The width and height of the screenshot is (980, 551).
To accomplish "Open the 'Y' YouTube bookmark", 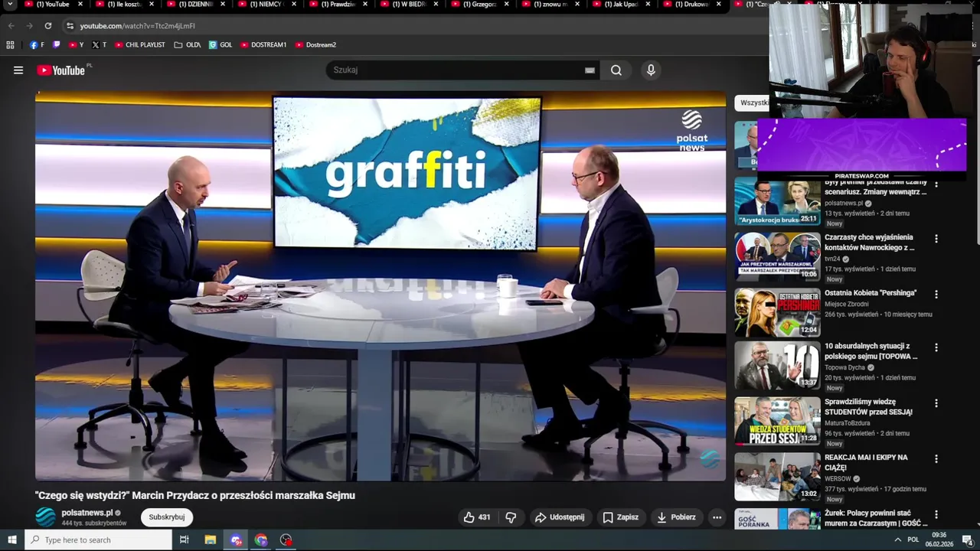I will click(x=77, y=45).
